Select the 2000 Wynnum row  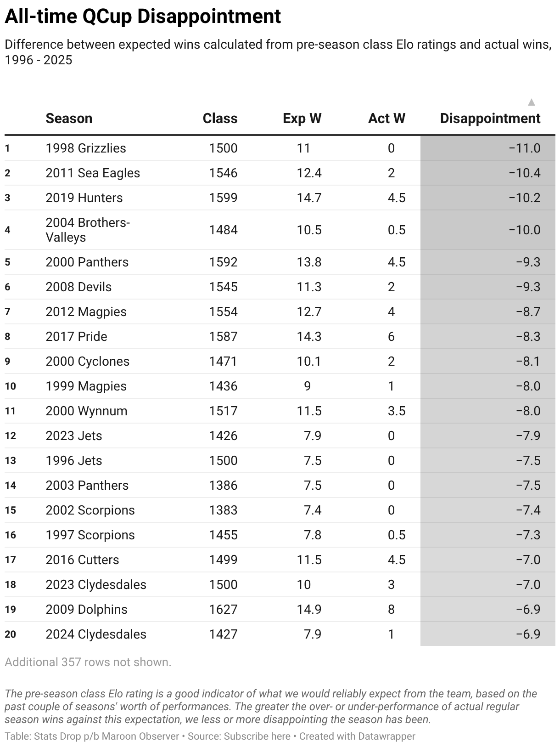pyautogui.click(x=280, y=411)
